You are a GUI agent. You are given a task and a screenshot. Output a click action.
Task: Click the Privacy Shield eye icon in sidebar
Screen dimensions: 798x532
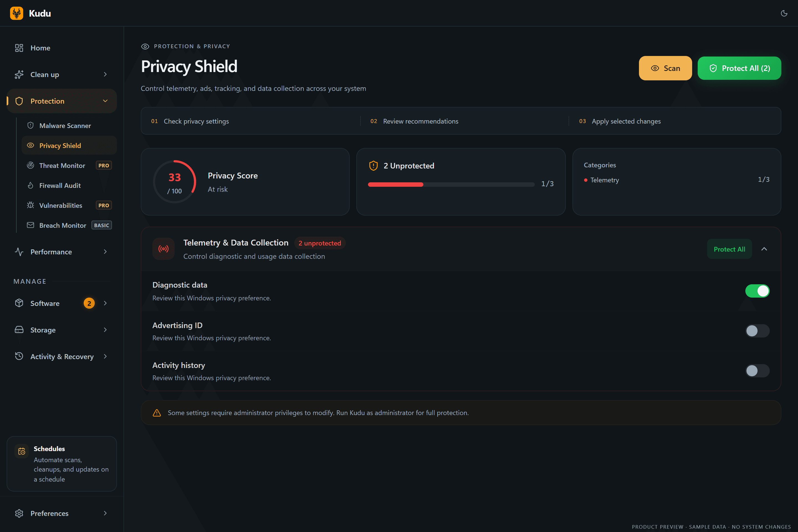pyautogui.click(x=30, y=145)
